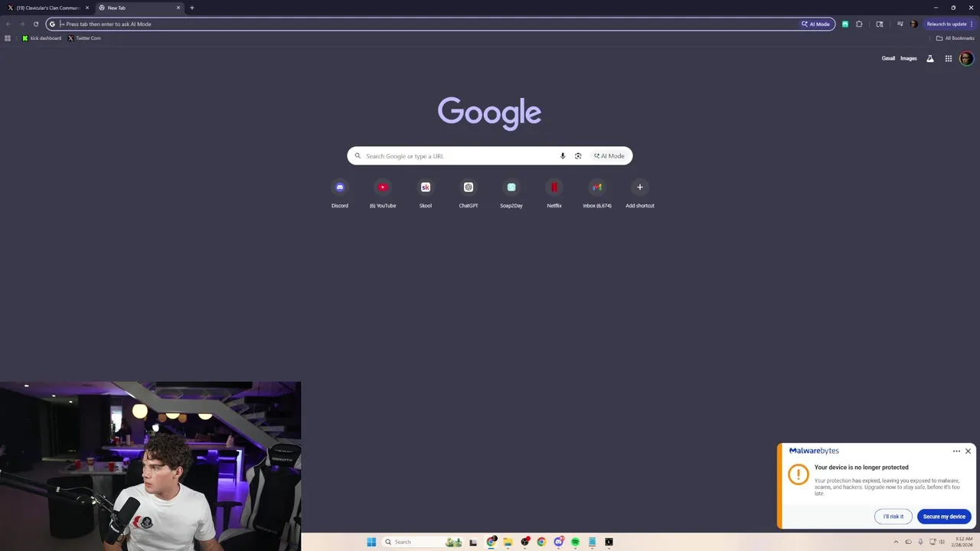Expand hidden system tray icons
The width and height of the screenshot is (980, 551).
click(x=896, y=542)
